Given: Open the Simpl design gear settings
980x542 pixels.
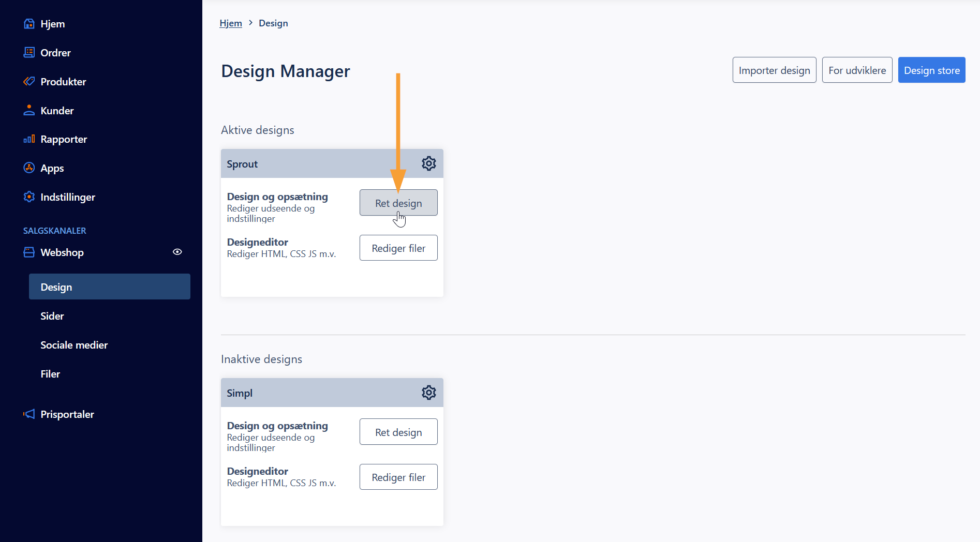Looking at the screenshot, I should 428,393.
